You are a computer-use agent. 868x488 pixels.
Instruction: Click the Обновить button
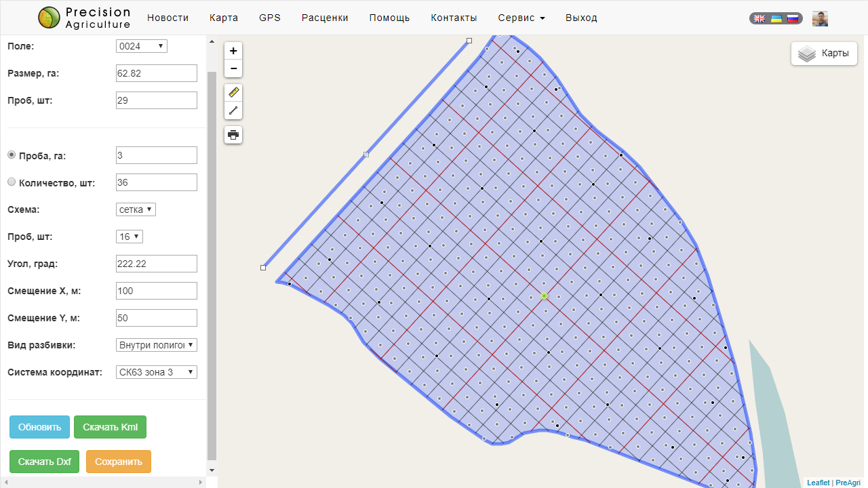coord(39,427)
